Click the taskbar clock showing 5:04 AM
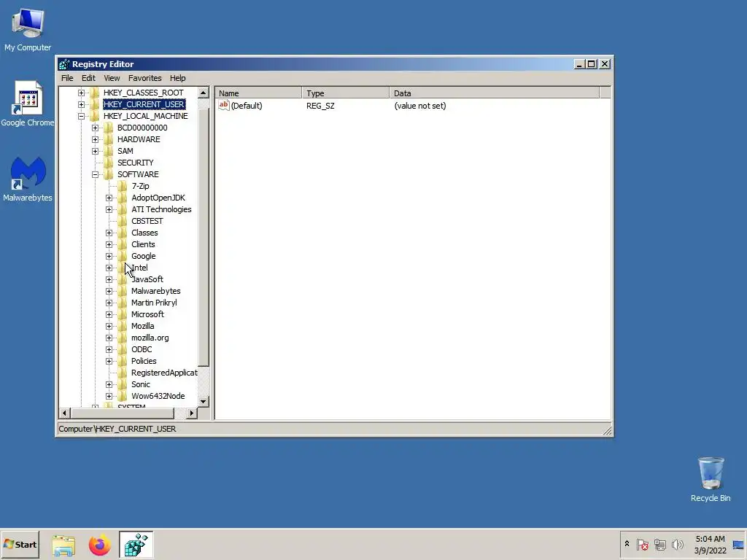 point(710,544)
